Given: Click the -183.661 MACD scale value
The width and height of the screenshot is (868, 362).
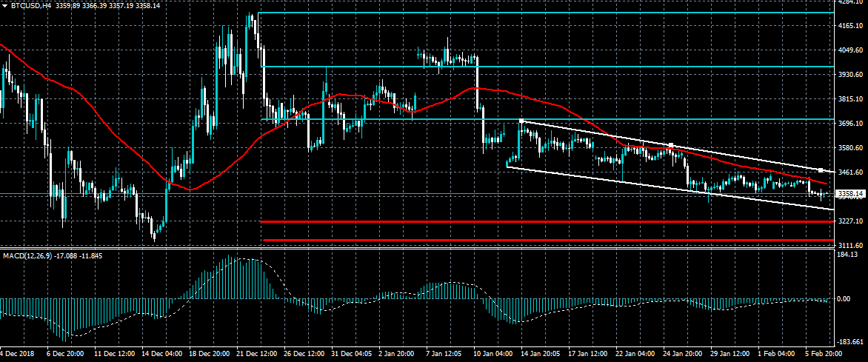Looking at the screenshot, I should [x=852, y=341].
